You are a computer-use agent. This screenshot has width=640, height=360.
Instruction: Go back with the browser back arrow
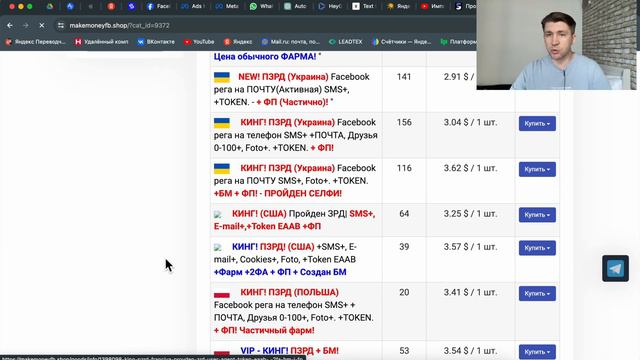10,25
